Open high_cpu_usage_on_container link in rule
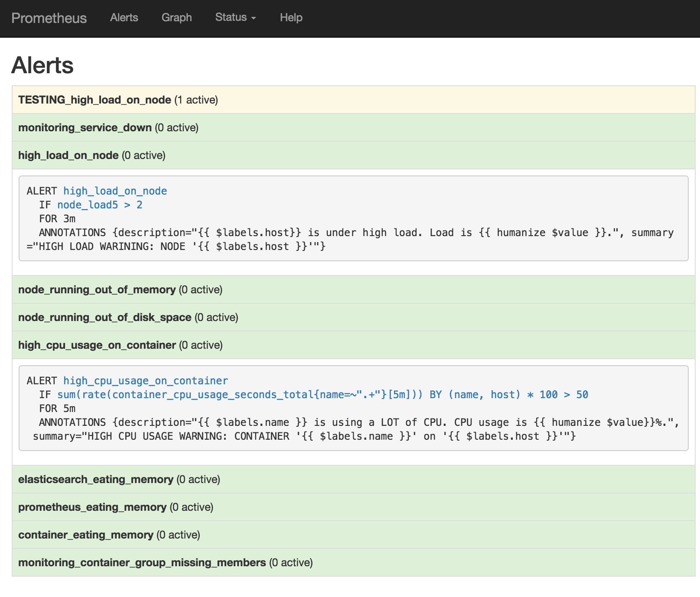Screen dimensions: 700x597 [x=146, y=381]
